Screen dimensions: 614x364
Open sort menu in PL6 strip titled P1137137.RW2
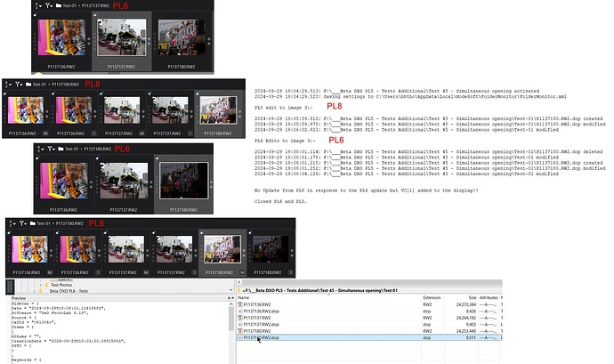[37, 5]
